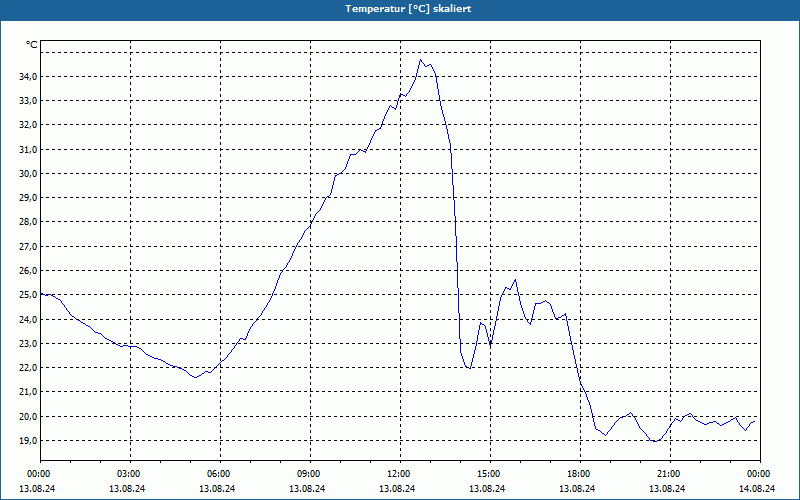
Task: Select the 28,0 y-axis label
Action: point(29,222)
